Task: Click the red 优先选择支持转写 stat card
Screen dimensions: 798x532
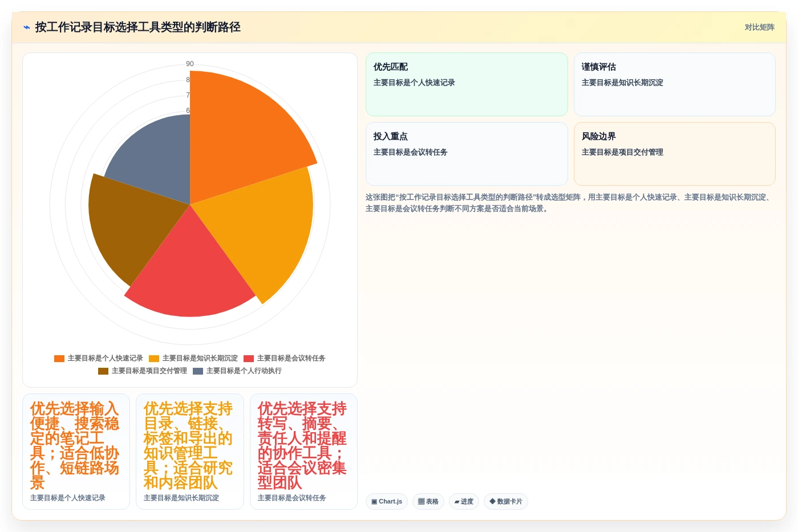Action: click(304, 452)
